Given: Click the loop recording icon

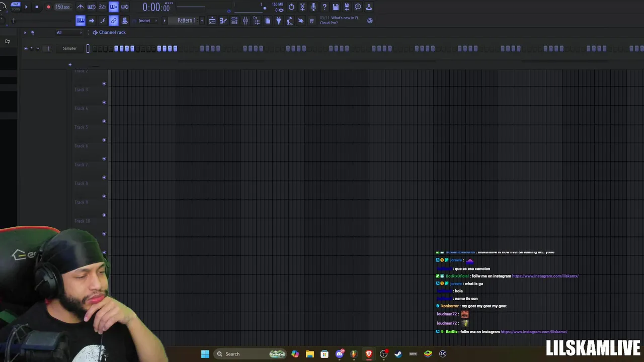Looking at the screenshot, I should tap(125, 7).
